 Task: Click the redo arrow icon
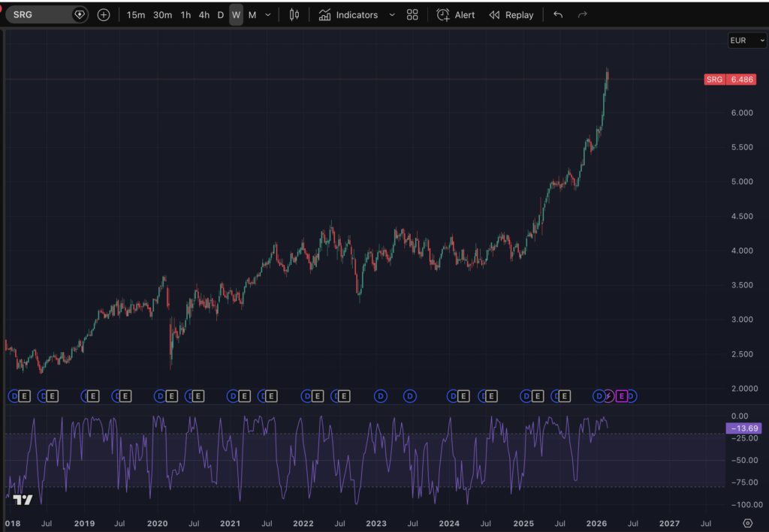(x=583, y=15)
